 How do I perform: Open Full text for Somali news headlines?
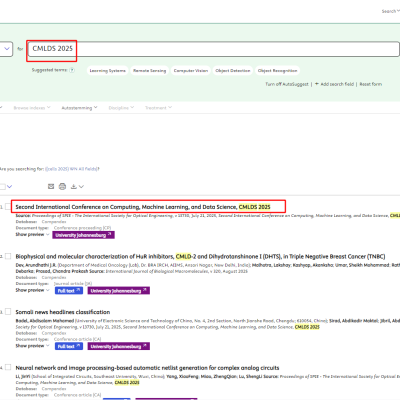pyautogui.click(x=69, y=346)
